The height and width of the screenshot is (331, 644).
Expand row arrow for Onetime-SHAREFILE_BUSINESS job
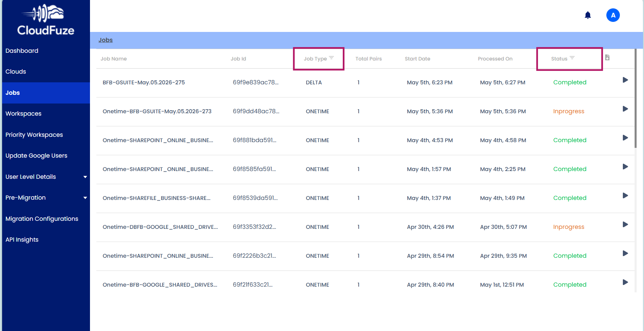click(x=625, y=196)
